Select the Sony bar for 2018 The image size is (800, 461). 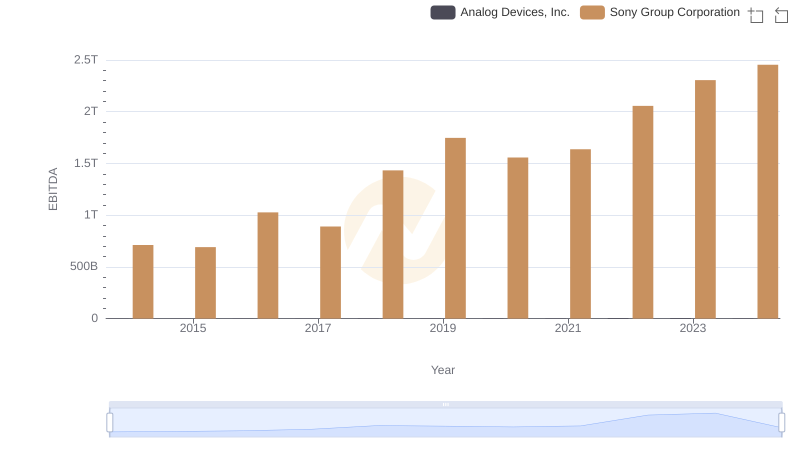[x=393, y=244]
